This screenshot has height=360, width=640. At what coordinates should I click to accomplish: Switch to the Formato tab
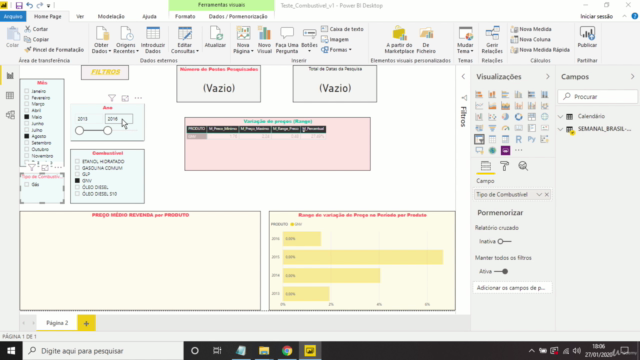(x=185, y=16)
